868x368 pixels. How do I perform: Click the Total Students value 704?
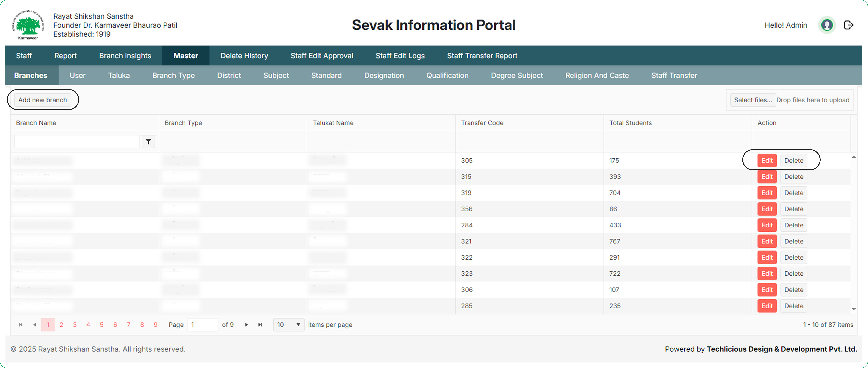coord(615,193)
